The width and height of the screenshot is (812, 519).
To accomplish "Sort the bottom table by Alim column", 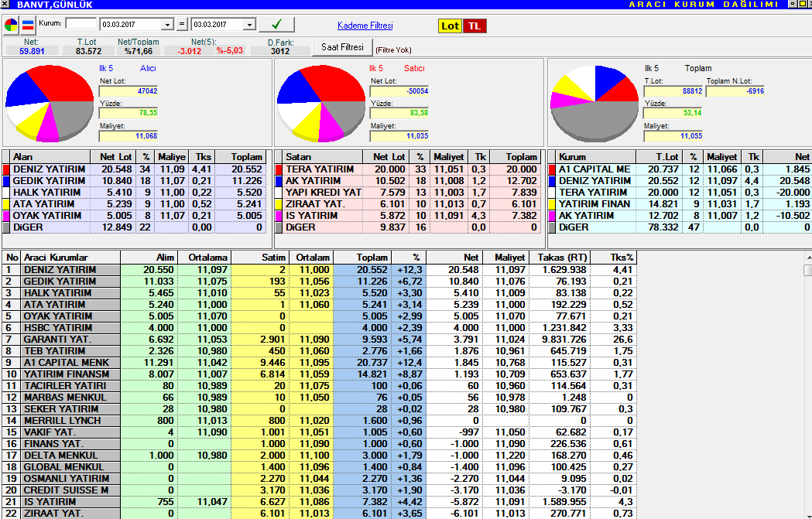I will pos(149,257).
